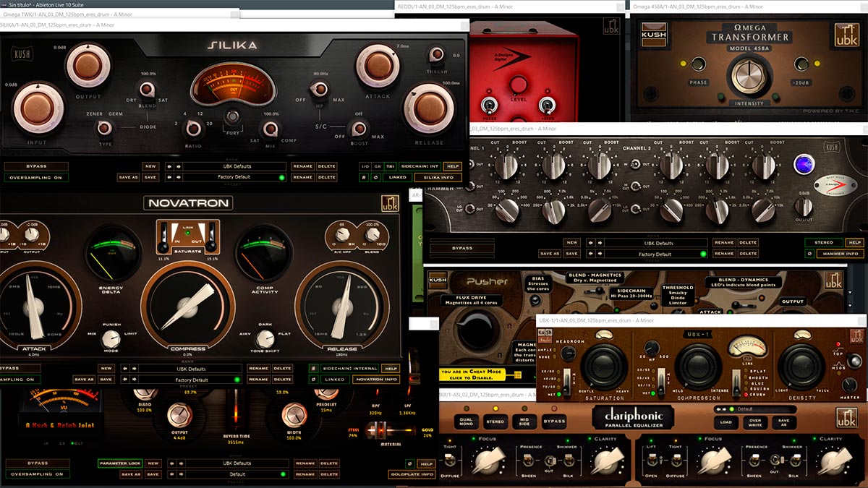The width and height of the screenshot is (868, 488).
Task: Select Stereo mode in Clariphonic
Action: point(495,421)
